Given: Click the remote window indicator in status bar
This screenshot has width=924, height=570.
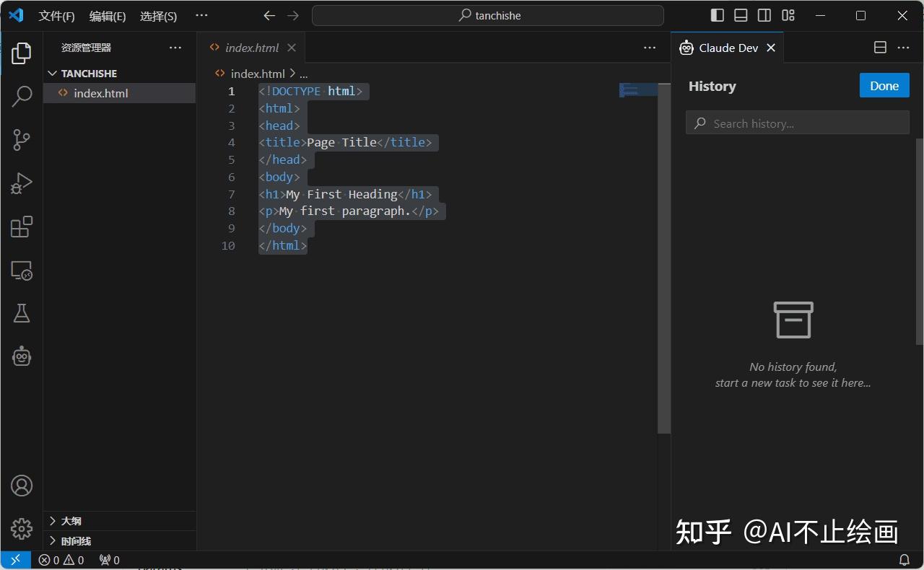Looking at the screenshot, I should coord(15,560).
